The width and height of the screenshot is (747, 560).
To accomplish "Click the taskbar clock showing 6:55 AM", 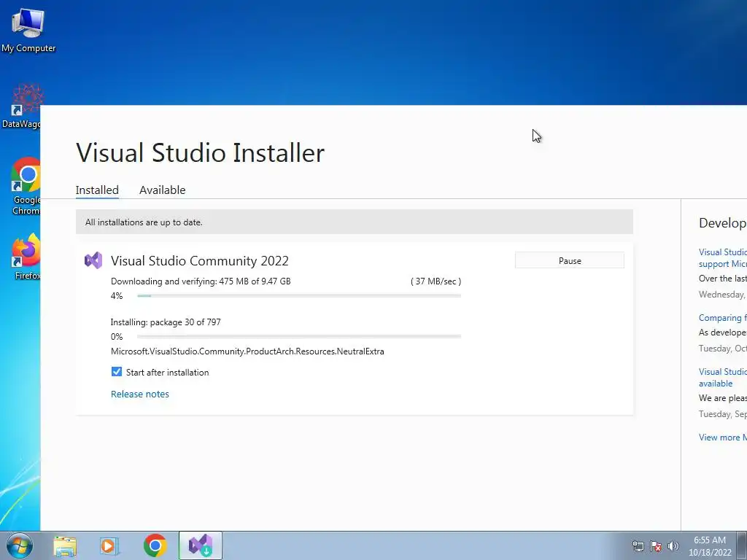I will [x=710, y=540].
